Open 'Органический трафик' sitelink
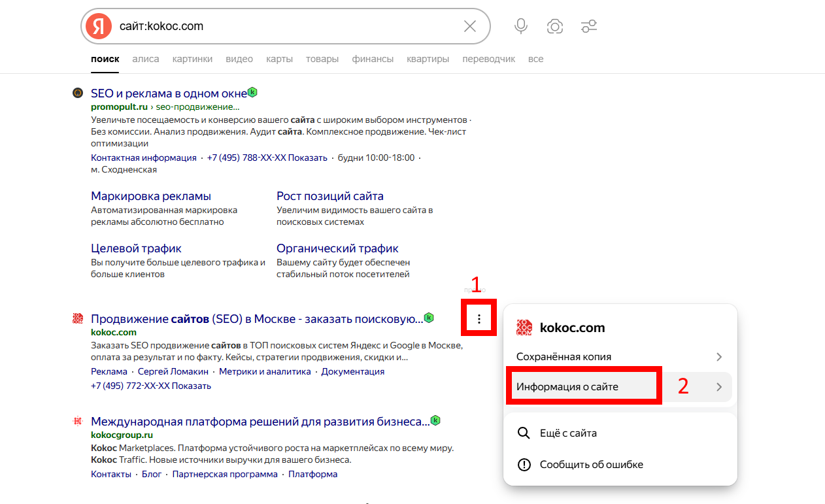 coord(337,248)
